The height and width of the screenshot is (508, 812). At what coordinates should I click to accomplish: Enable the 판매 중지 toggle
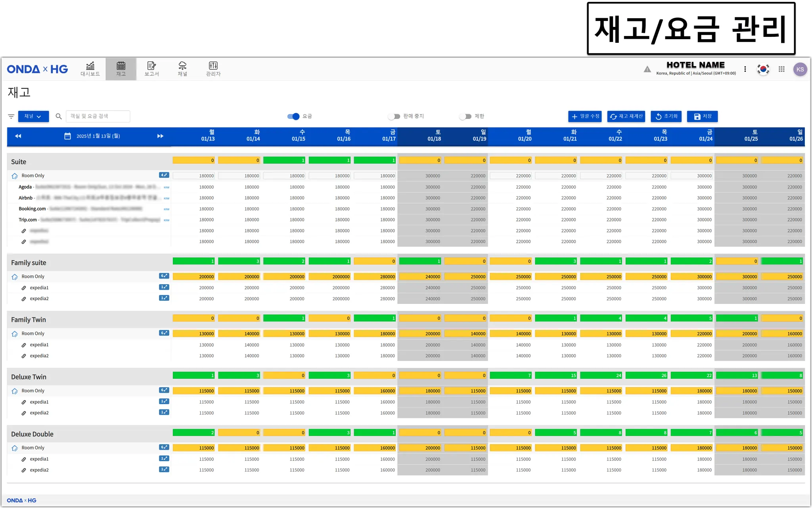(x=394, y=116)
